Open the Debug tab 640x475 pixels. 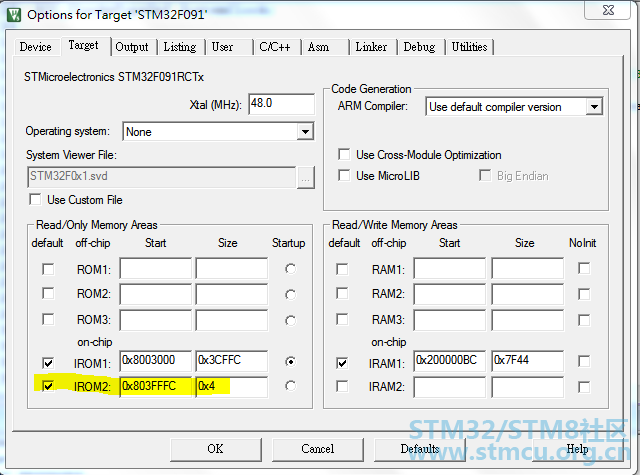tap(419, 47)
